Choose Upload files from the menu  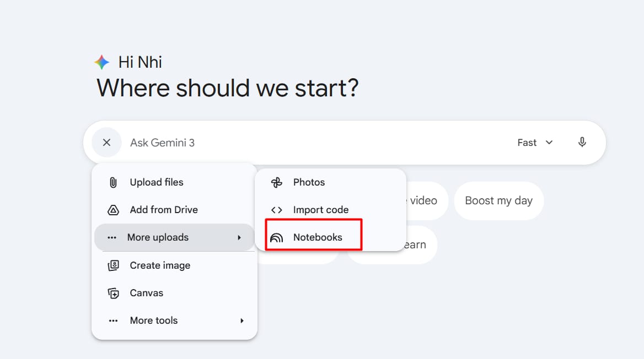click(x=156, y=182)
